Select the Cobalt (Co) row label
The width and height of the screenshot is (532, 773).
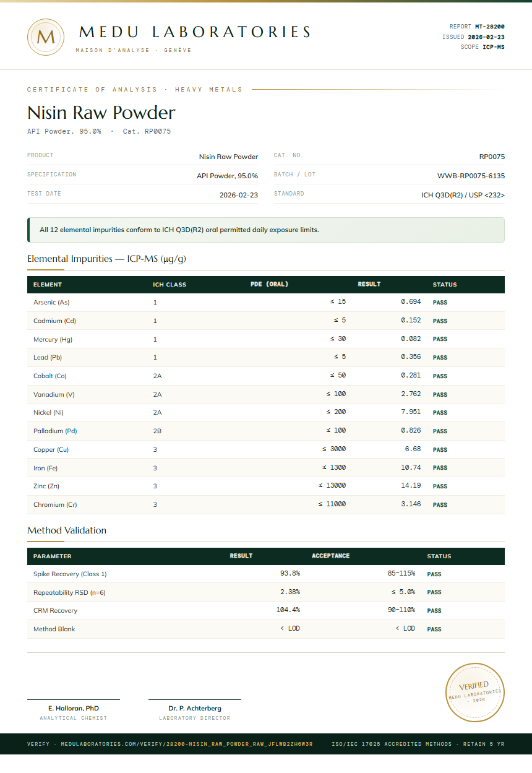coord(49,376)
